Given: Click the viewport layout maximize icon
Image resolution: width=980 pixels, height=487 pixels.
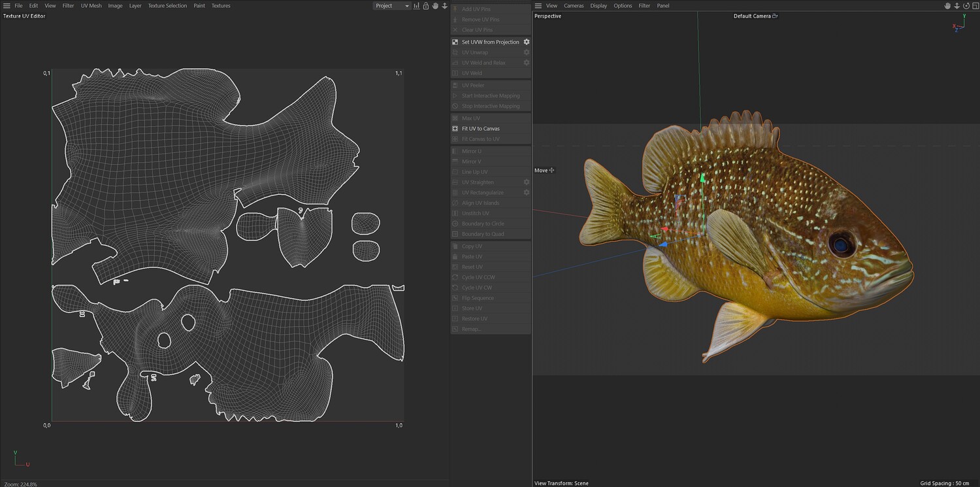Looking at the screenshot, I should 975,6.
